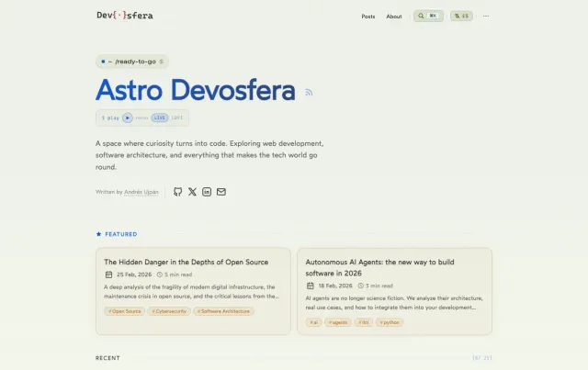This screenshot has width=588, height=370.
Task: Filter by the #Cybersecurity tag
Action: (169, 311)
